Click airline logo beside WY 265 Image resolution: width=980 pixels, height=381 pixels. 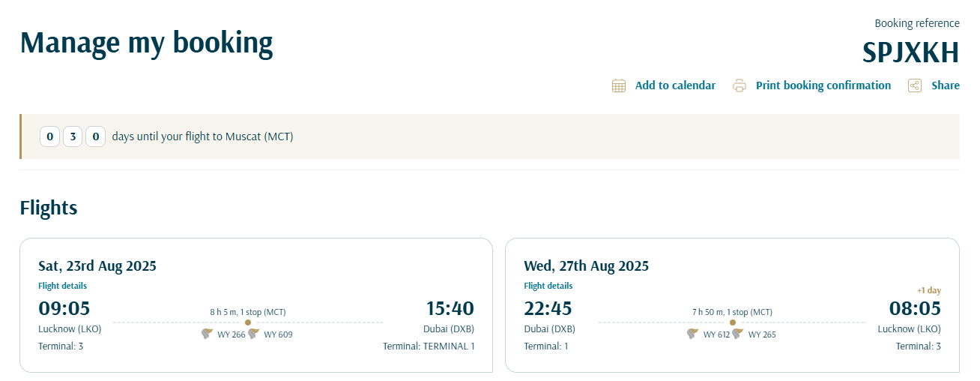pyautogui.click(x=738, y=334)
